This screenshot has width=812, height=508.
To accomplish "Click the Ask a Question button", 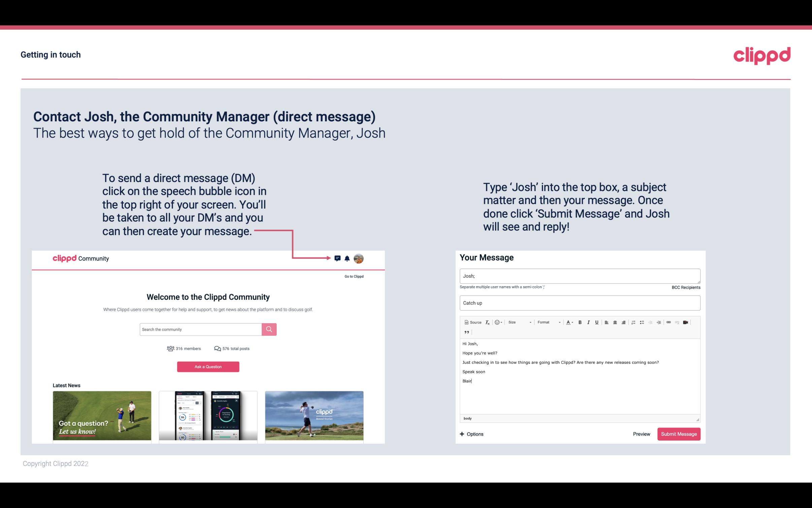I will point(208,366).
